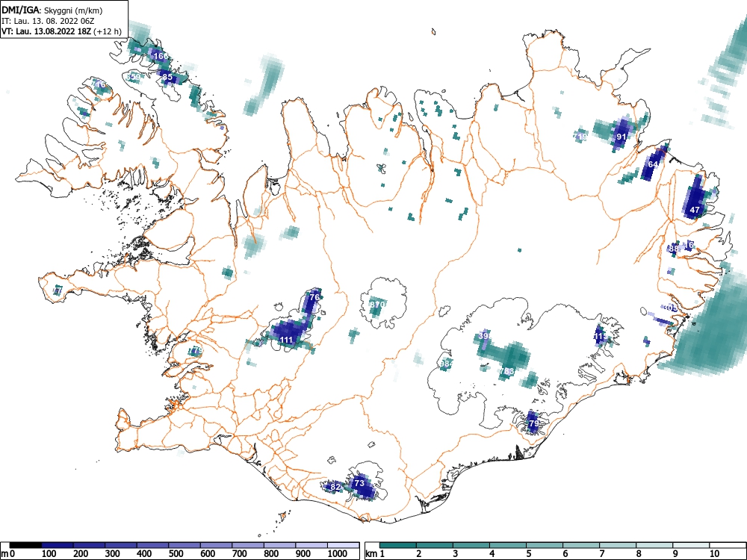Click the black 0–100 m legend swatch
The image size is (747, 560).
[x=25, y=545]
